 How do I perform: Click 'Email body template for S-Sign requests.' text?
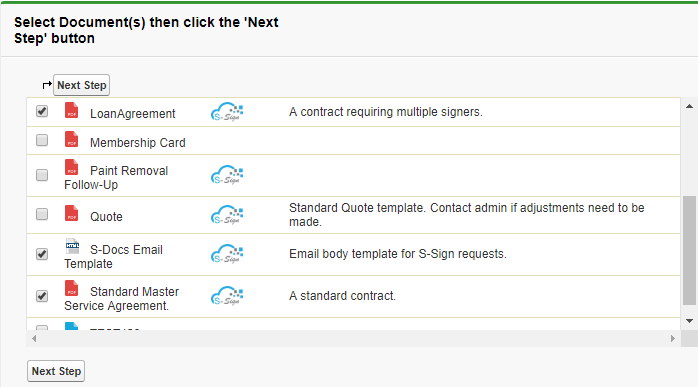click(398, 254)
